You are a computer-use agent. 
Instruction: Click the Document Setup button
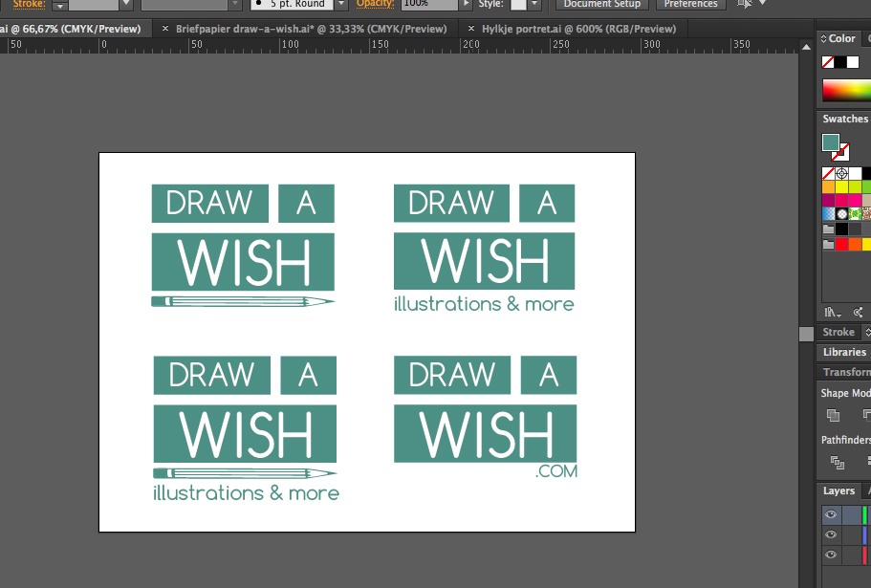click(x=602, y=4)
